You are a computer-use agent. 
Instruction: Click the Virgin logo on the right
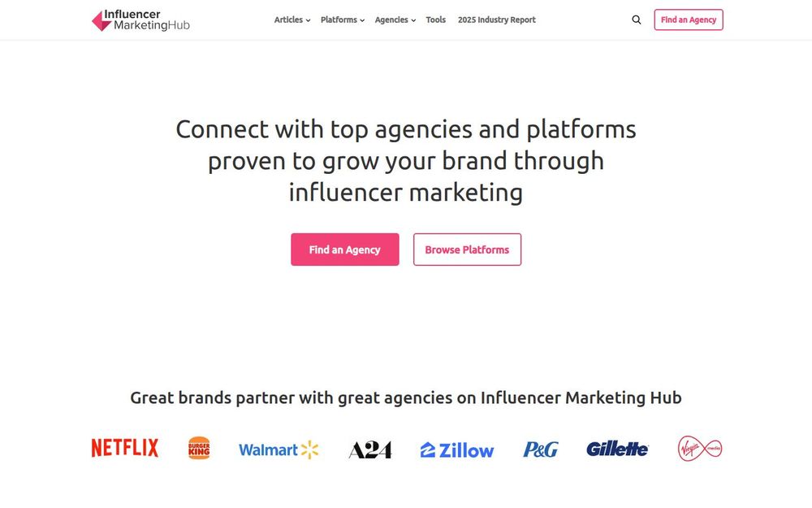pyautogui.click(x=698, y=448)
